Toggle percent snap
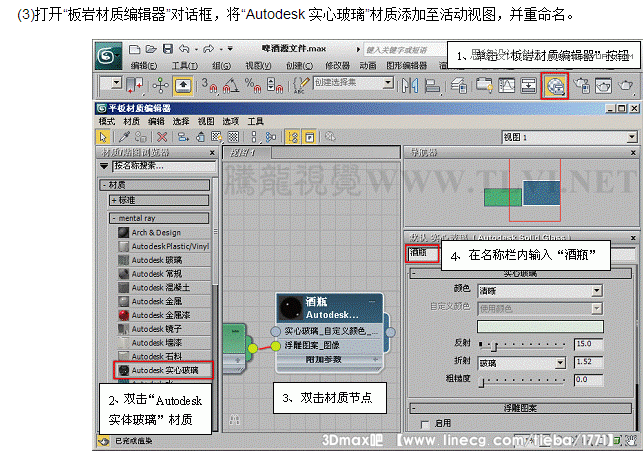This screenshot has height=457, width=643. pyautogui.click(x=253, y=85)
